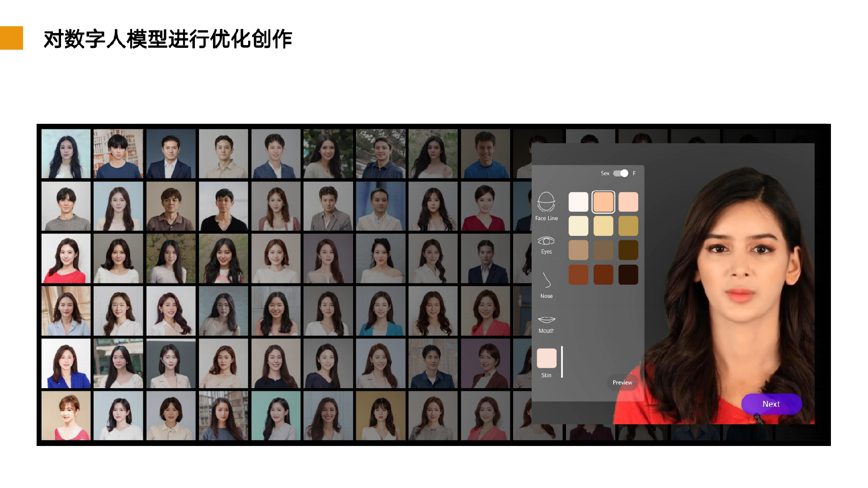Image resolution: width=868 pixels, height=488 pixels.
Task: Open the Eyes customization icon
Action: click(x=546, y=241)
